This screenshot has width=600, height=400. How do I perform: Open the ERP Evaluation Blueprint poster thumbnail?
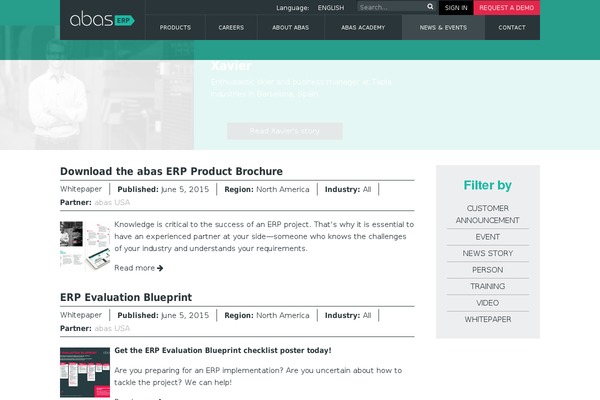(x=85, y=372)
